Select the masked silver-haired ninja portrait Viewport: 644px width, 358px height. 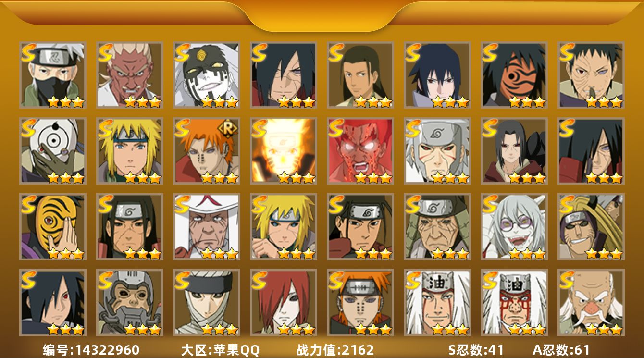tap(52, 75)
